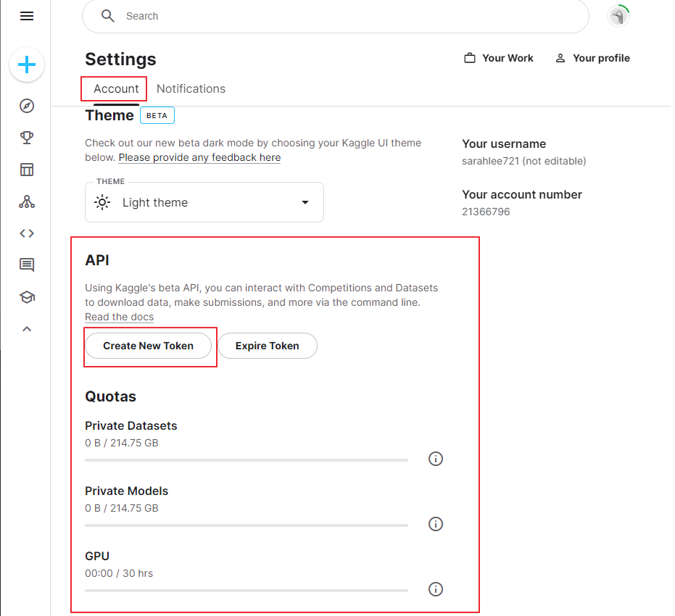Click Expire Token button

pos(268,346)
